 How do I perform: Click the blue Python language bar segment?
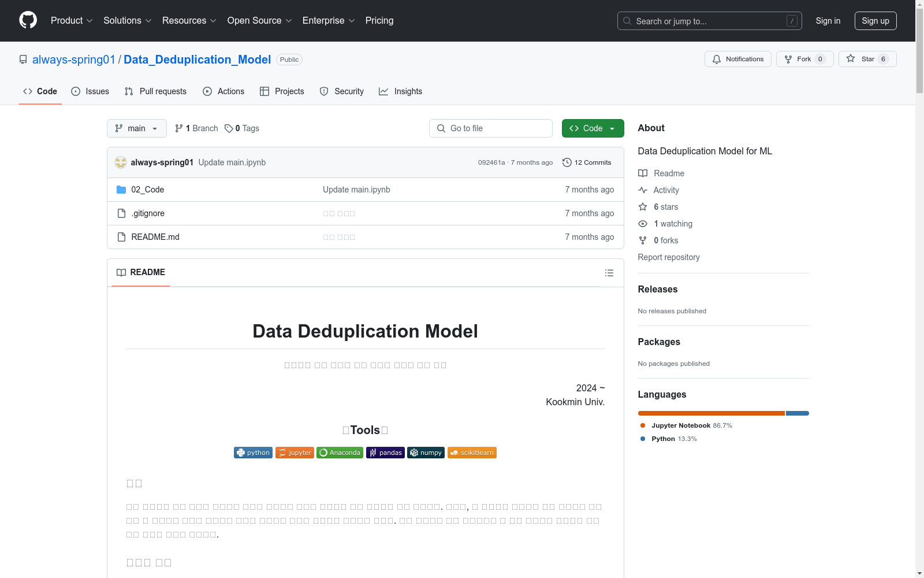click(798, 413)
